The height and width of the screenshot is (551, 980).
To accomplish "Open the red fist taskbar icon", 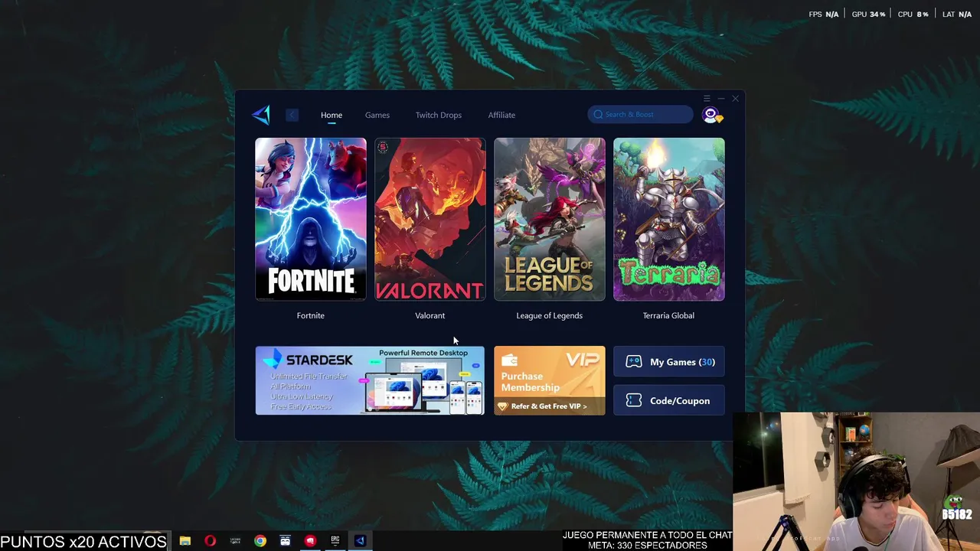I will point(310,540).
